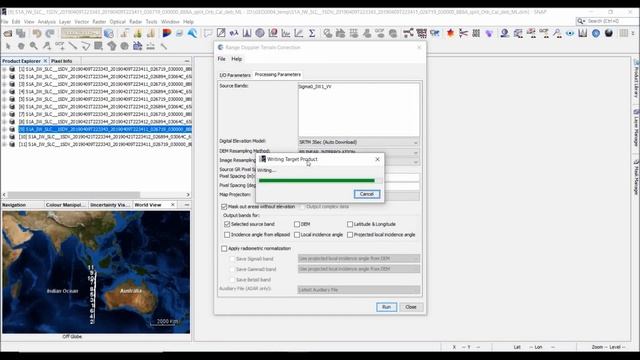Select Sigma0_IW1_VV in Source Bands list
Image resolution: width=640 pixels, height=360 pixels.
(315, 87)
